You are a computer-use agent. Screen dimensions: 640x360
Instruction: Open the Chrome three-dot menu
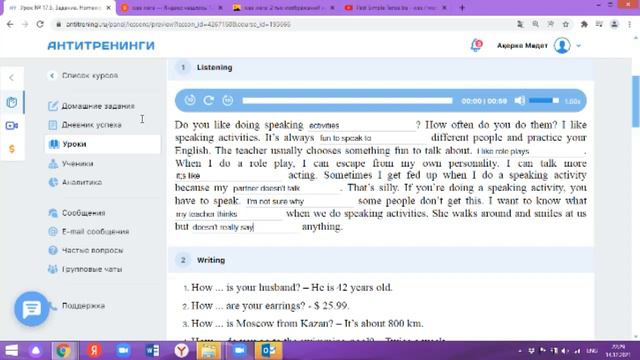(629, 24)
